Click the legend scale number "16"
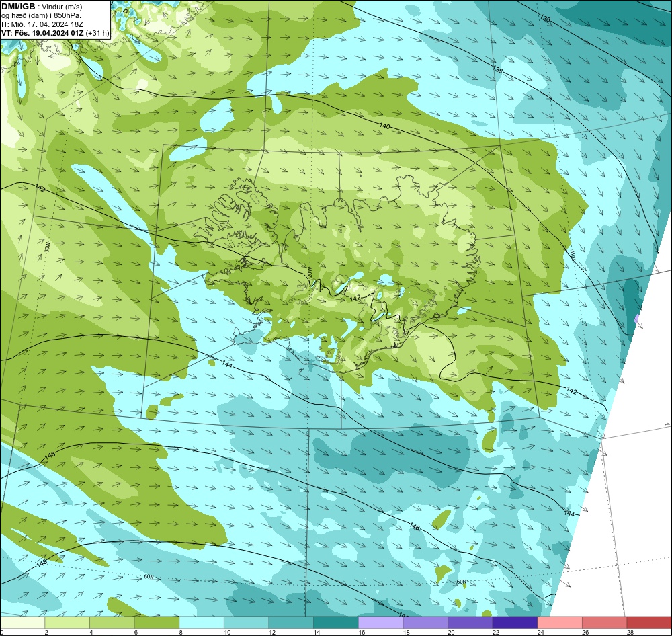672x636 pixels. 362,632
